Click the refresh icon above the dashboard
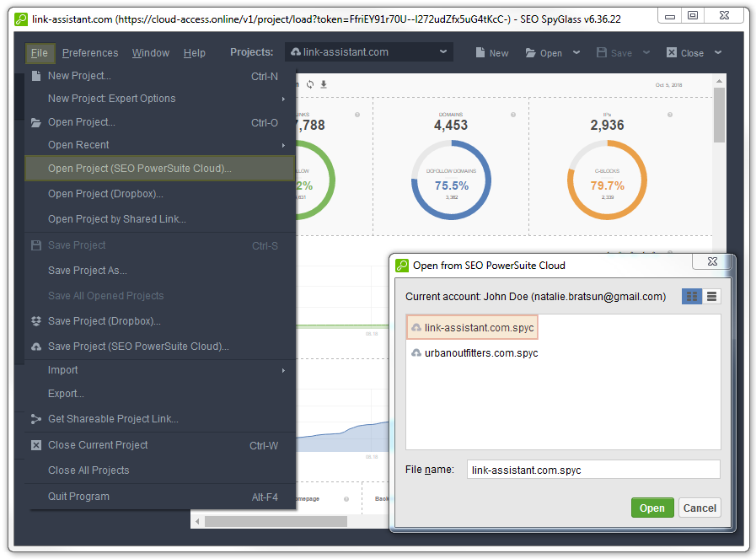The width and height of the screenshot is (756, 559). pyautogui.click(x=310, y=84)
